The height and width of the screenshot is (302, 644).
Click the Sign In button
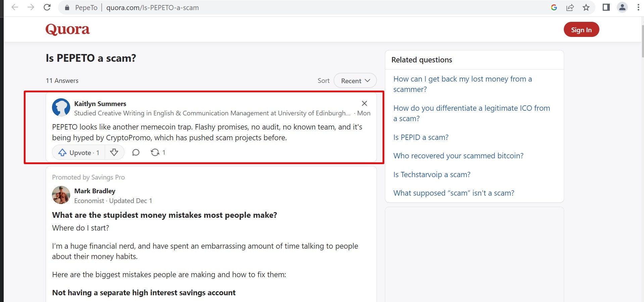[581, 30]
